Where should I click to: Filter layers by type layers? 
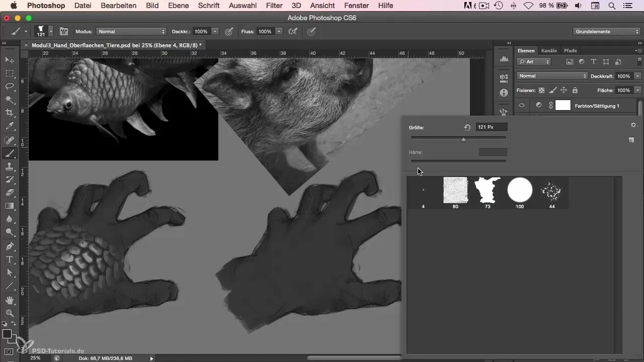point(594,62)
